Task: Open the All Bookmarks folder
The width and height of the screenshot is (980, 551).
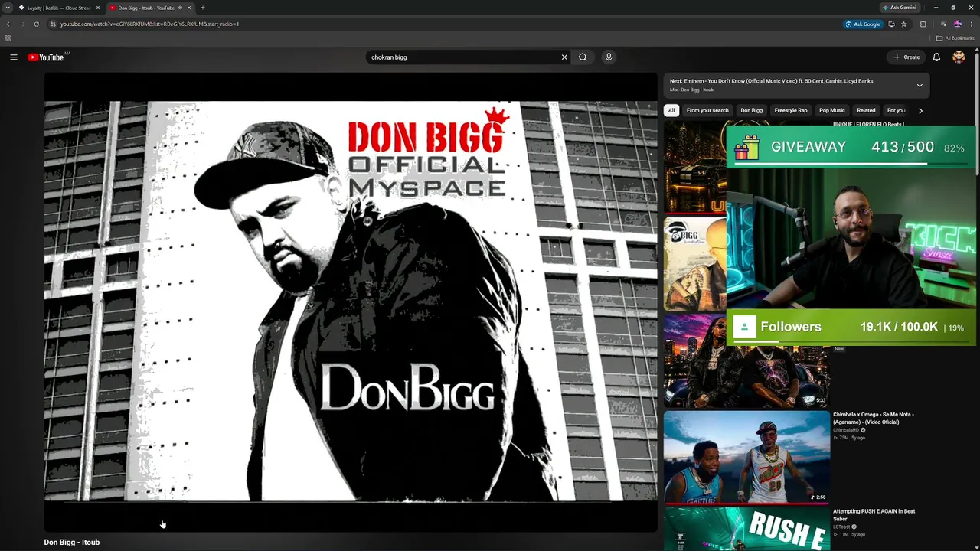Action: coord(955,38)
